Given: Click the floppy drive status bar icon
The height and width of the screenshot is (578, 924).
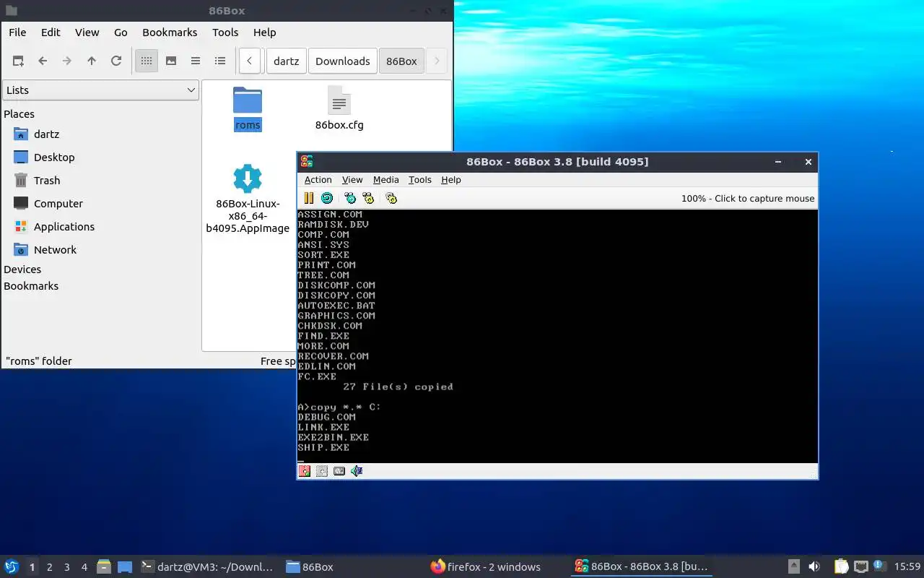Looking at the screenshot, I should pos(305,471).
